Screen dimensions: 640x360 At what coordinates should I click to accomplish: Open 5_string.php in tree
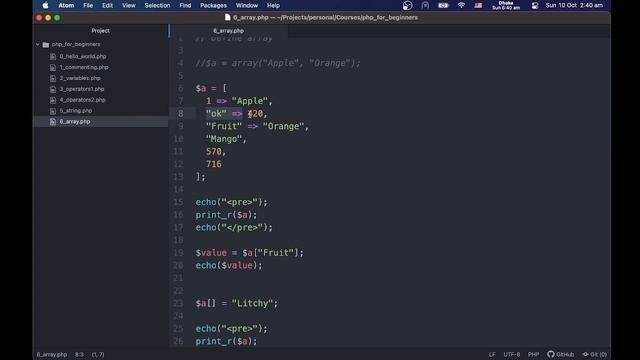[76, 111]
